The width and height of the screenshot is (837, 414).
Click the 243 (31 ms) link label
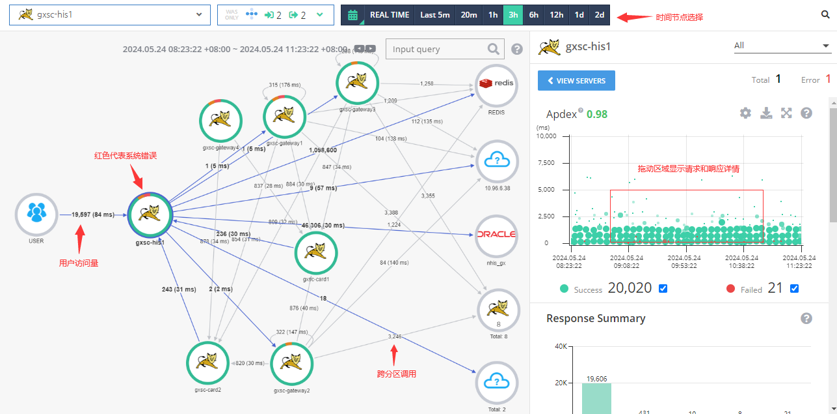(x=179, y=289)
